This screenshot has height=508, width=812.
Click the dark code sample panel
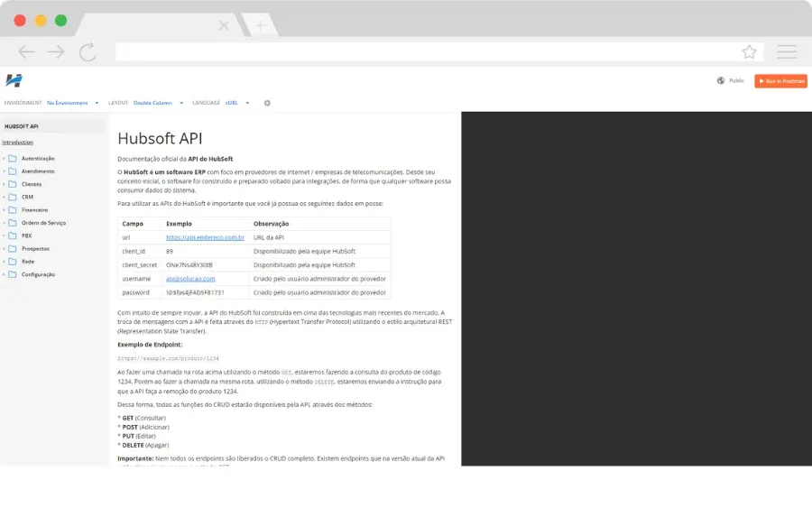click(x=636, y=289)
